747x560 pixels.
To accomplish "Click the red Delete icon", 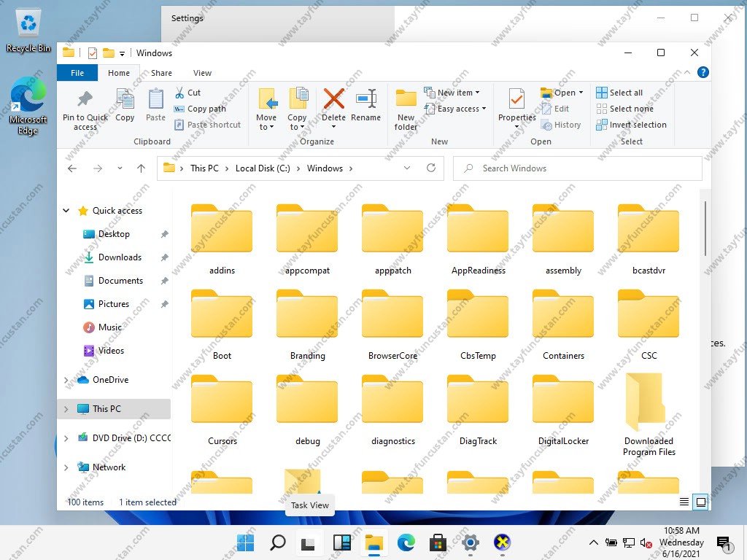I will pyautogui.click(x=333, y=98).
